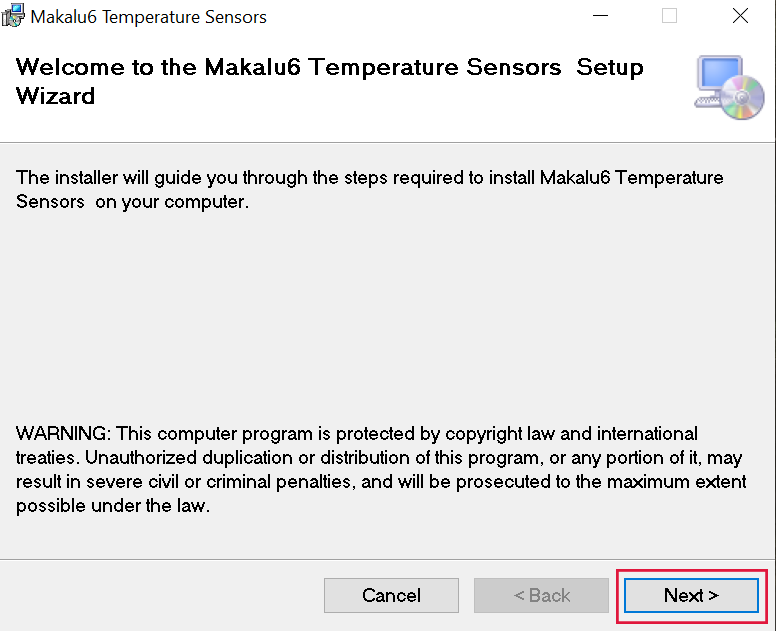Viewport: 776px width, 631px height.
Task: Click Next to continue the installation
Action: (x=691, y=595)
